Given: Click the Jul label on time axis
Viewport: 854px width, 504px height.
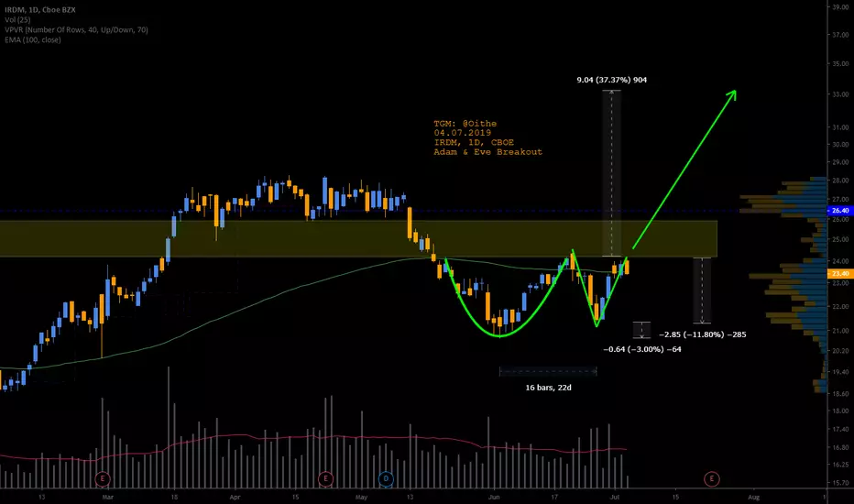Looking at the screenshot, I should [614, 497].
